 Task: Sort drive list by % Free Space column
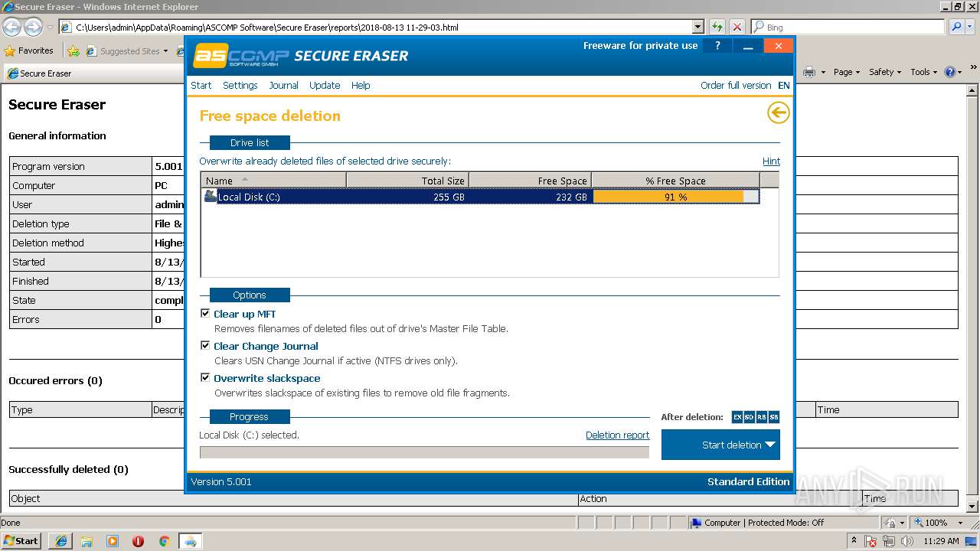tap(675, 181)
